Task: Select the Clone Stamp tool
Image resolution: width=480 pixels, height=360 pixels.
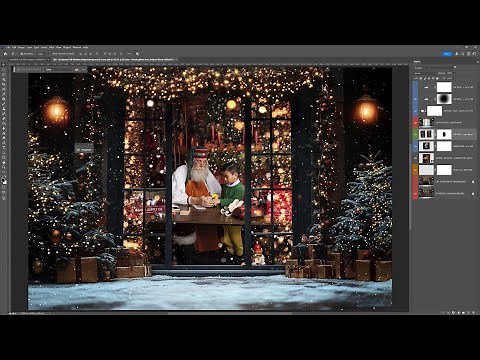Action: pos(4,109)
